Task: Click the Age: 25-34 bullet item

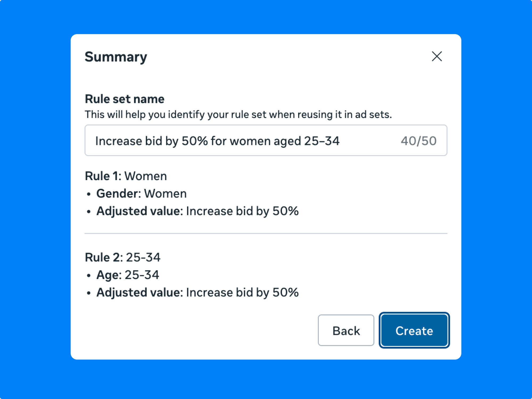Action: (128, 275)
